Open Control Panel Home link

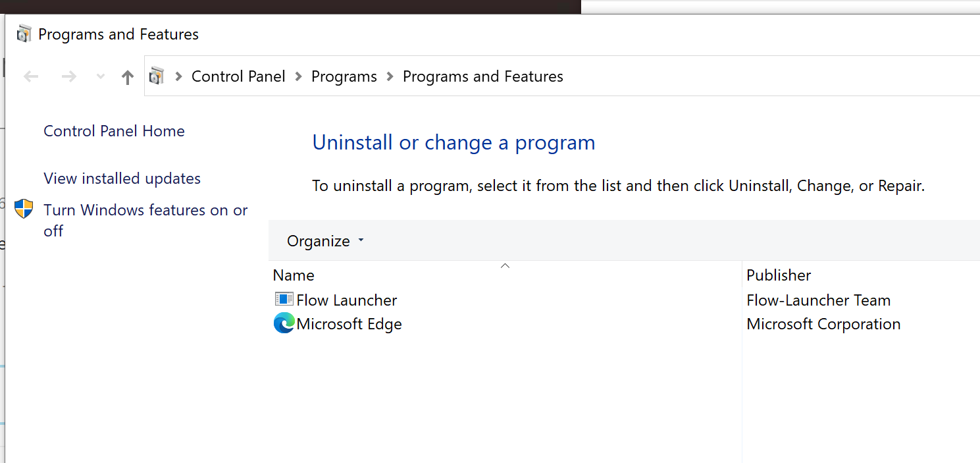point(114,131)
